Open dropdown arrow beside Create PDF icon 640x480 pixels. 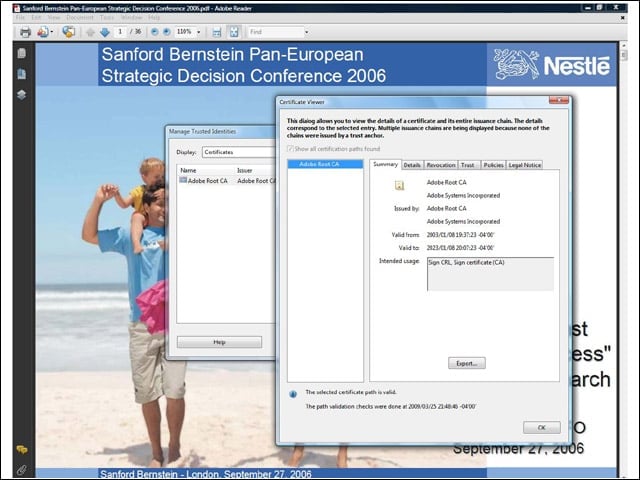pos(52,32)
